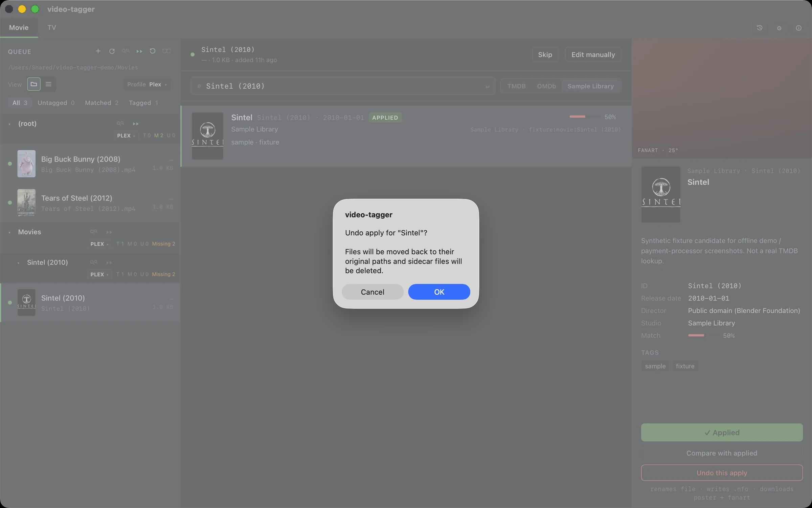812x508 pixels.
Task: Apply all with the Queue fast-forward icon
Action: tap(139, 51)
